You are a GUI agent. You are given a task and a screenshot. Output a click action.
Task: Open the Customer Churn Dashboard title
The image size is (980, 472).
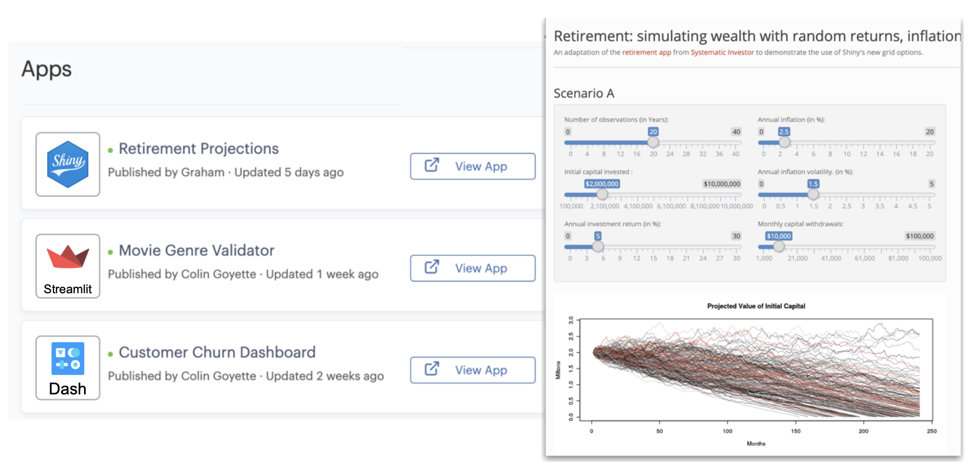217,352
